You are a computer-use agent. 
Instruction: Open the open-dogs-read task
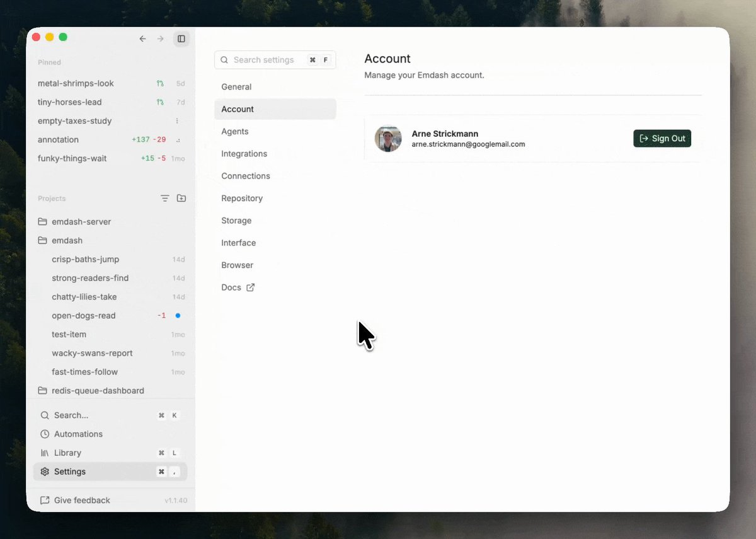coord(110,316)
